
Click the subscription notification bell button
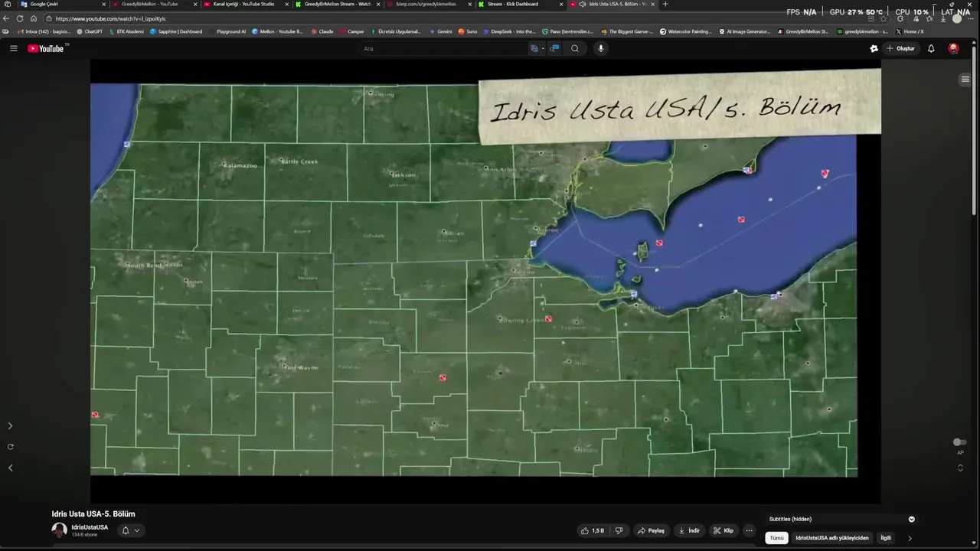(x=126, y=530)
